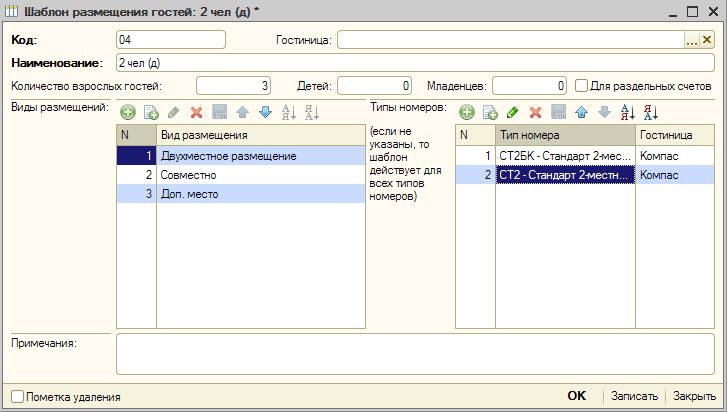Copy row in Типы номеров toolbar
727x412 pixels.
click(x=490, y=112)
